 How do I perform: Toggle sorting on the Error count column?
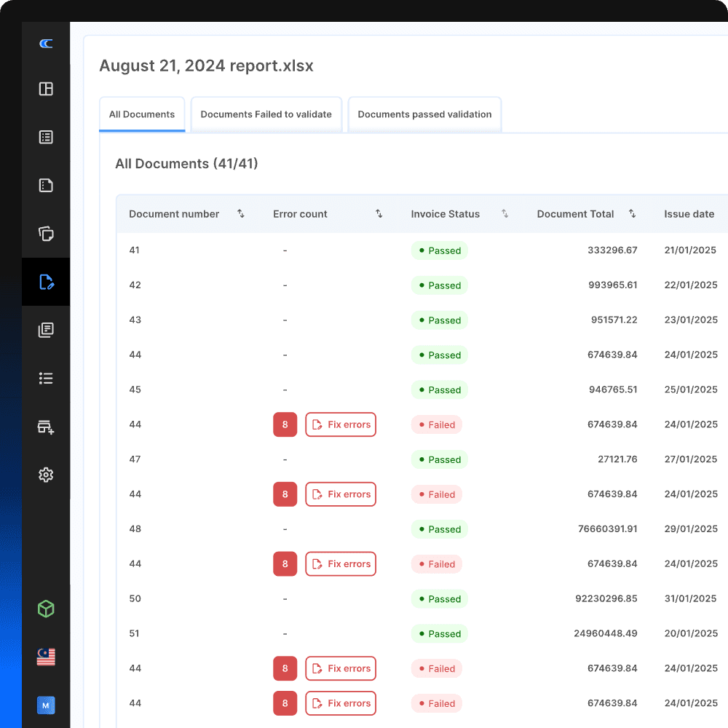click(x=379, y=213)
